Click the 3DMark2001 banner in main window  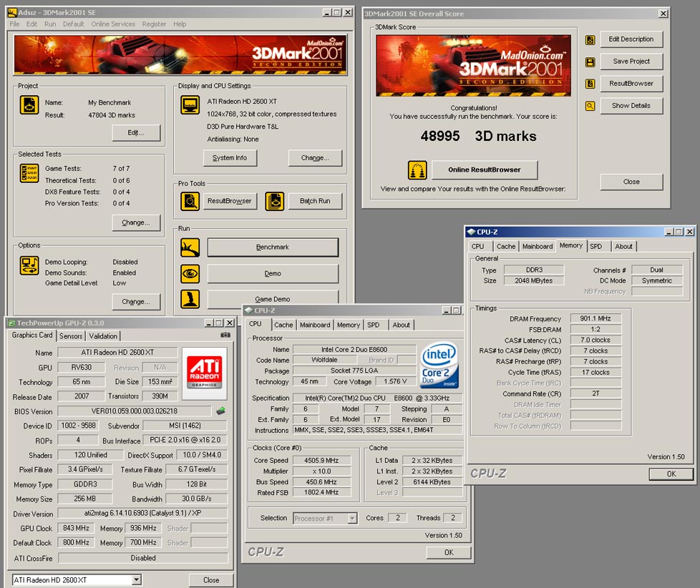pyautogui.click(x=180, y=54)
